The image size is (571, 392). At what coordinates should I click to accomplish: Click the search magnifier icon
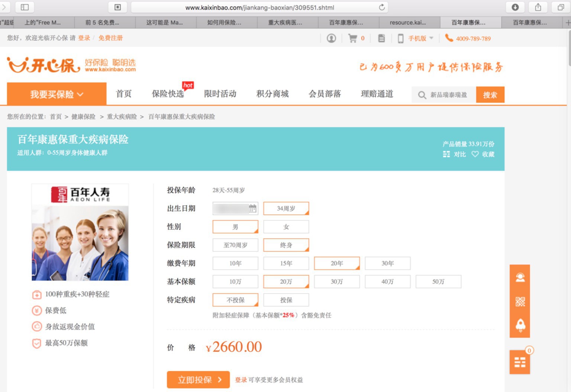pyautogui.click(x=422, y=95)
